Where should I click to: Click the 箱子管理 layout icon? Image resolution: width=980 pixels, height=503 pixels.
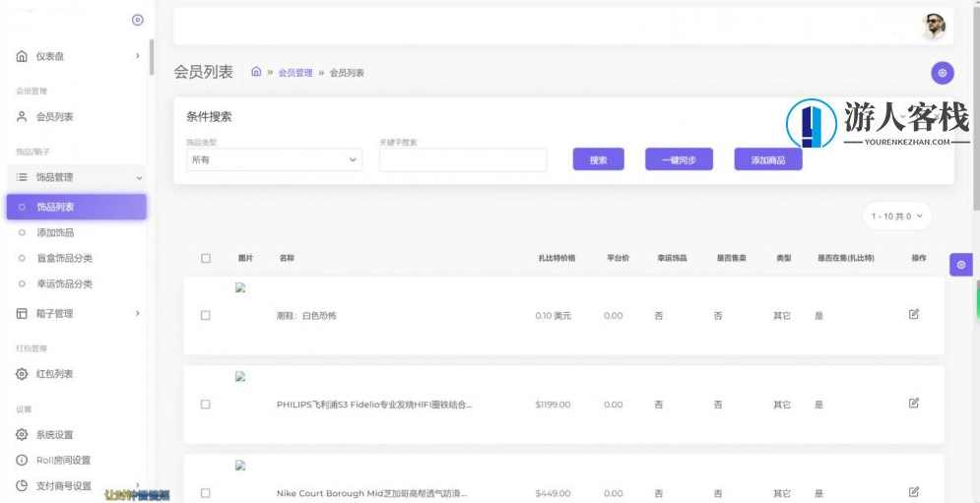(22, 313)
